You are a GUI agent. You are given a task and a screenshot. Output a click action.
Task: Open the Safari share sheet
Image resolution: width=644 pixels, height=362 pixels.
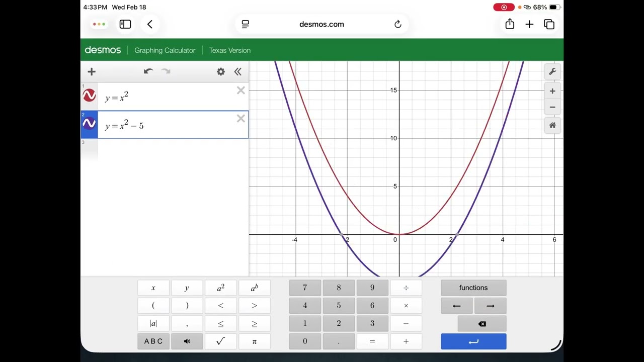[x=510, y=24]
